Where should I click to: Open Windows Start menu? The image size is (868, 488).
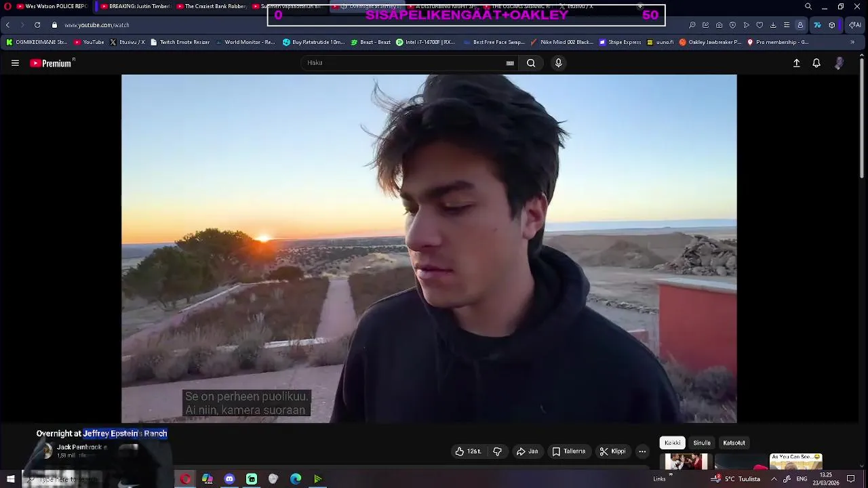coord(10,479)
